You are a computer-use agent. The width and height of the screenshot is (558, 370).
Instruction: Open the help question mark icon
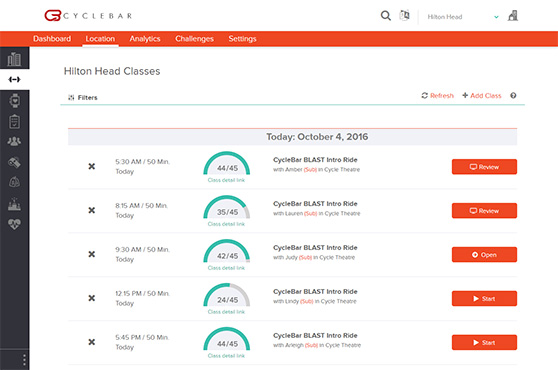[x=513, y=95]
